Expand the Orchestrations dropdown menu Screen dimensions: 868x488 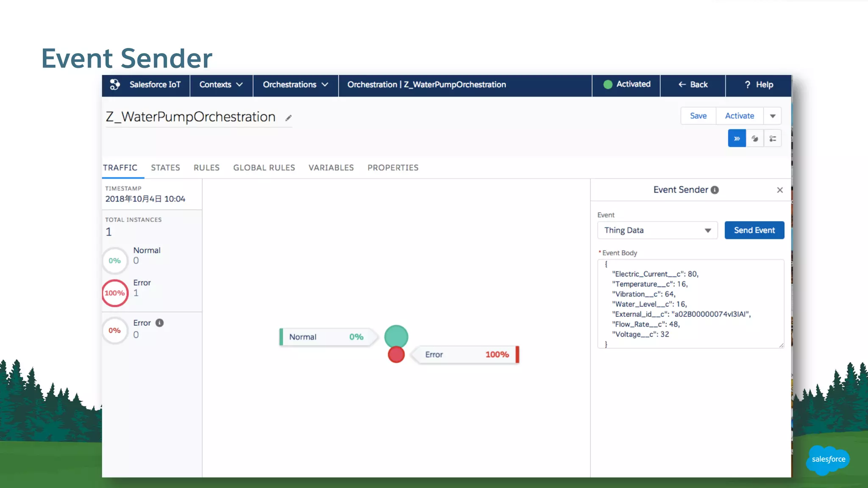tap(295, 85)
